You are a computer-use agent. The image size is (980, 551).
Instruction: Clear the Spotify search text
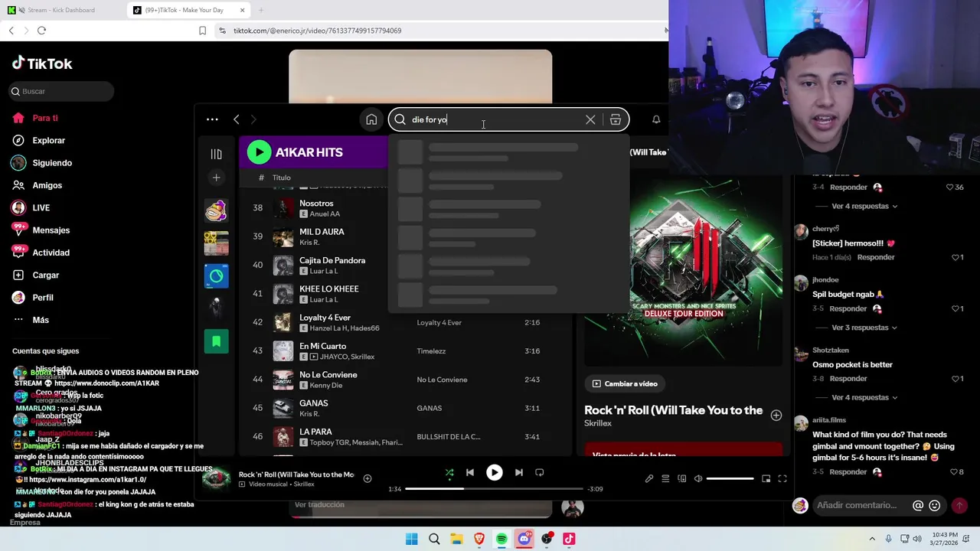pyautogui.click(x=590, y=119)
